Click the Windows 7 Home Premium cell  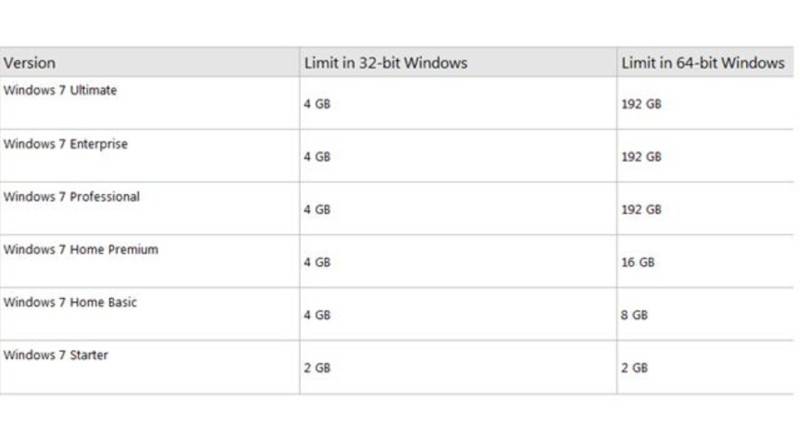[x=81, y=249]
